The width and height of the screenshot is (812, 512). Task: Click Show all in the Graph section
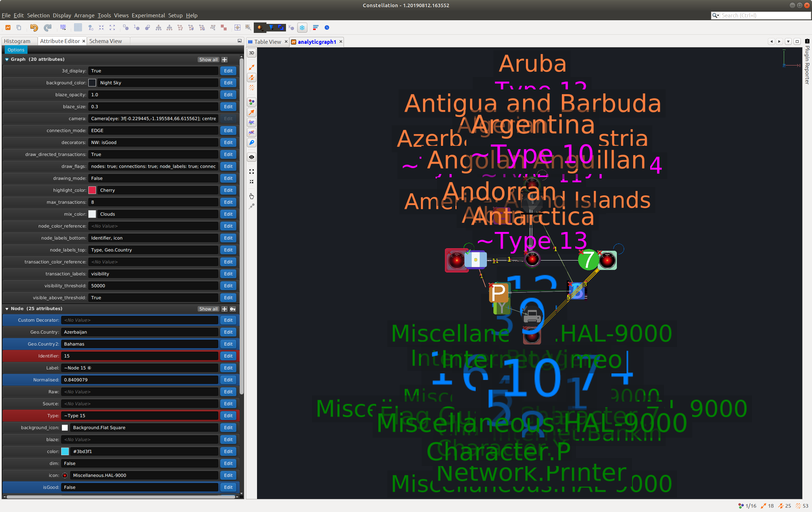point(209,60)
